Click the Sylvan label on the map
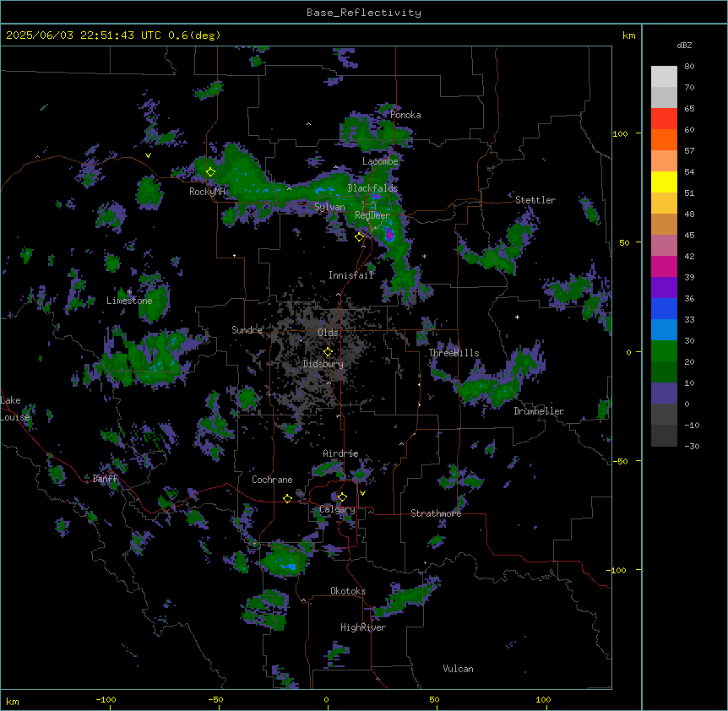Image resolution: width=728 pixels, height=711 pixels. click(329, 207)
